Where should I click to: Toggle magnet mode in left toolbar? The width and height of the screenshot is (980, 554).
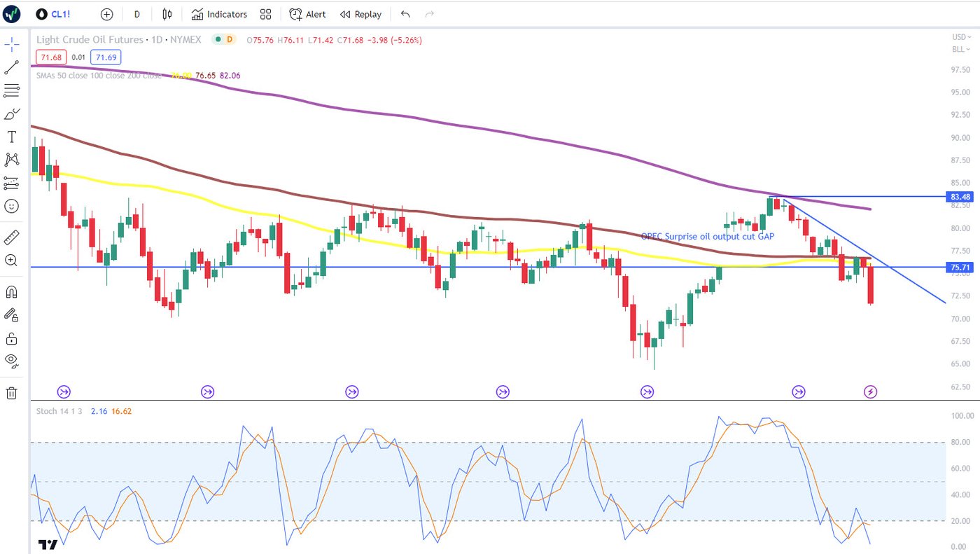[x=11, y=292]
